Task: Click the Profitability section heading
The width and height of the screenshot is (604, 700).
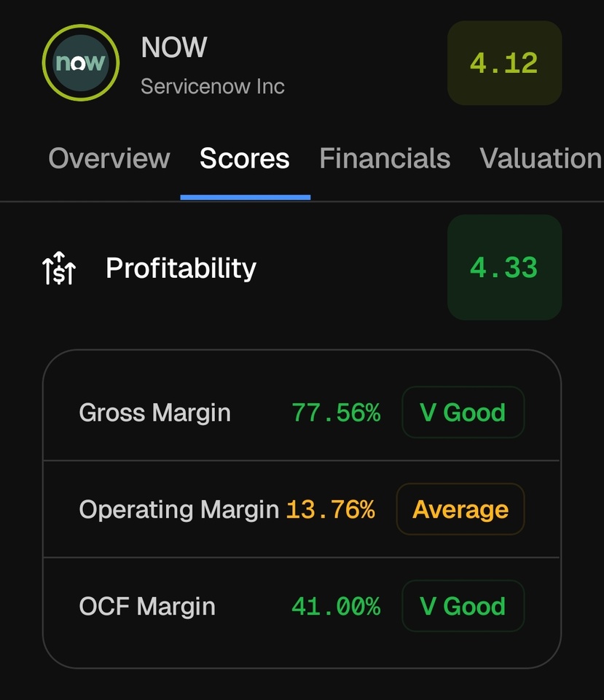Action: (x=181, y=268)
